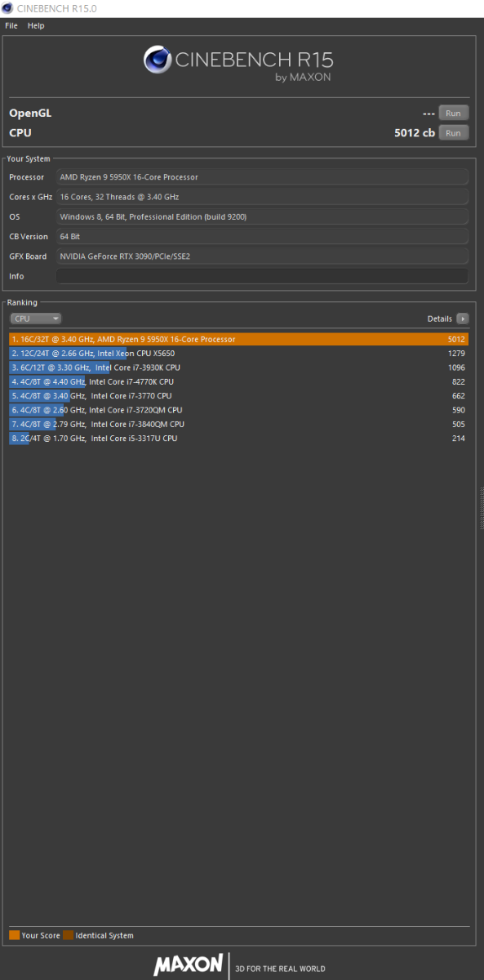Click the orange Your Score legend swatch
The image size is (484, 980).
14,935
